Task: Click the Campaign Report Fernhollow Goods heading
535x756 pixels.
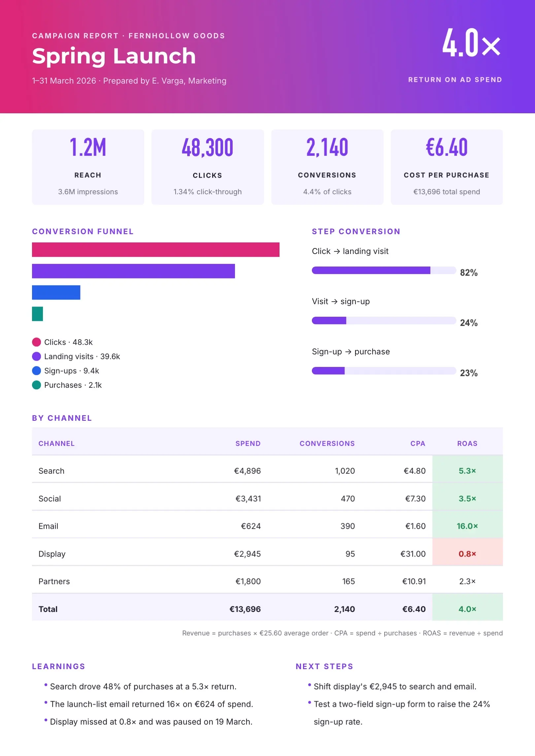Action: (x=128, y=36)
